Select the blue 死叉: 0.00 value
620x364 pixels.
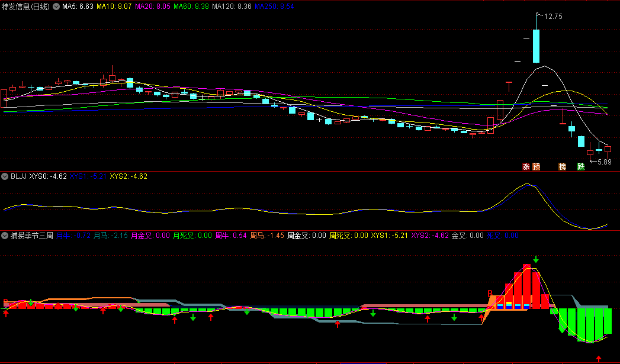pos(503,236)
